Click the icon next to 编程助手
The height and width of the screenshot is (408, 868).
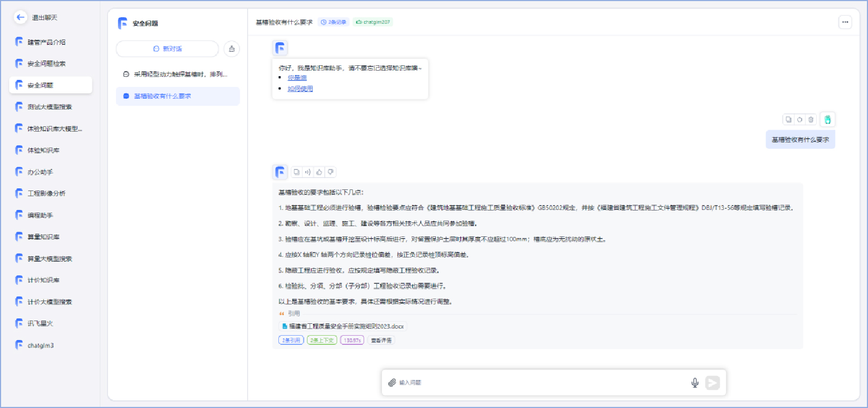point(19,215)
